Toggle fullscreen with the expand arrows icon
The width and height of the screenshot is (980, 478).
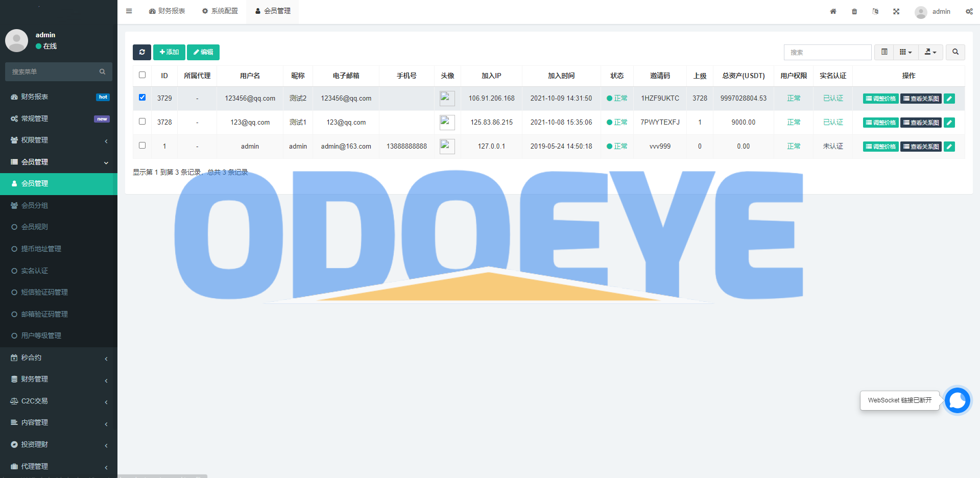coord(896,11)
